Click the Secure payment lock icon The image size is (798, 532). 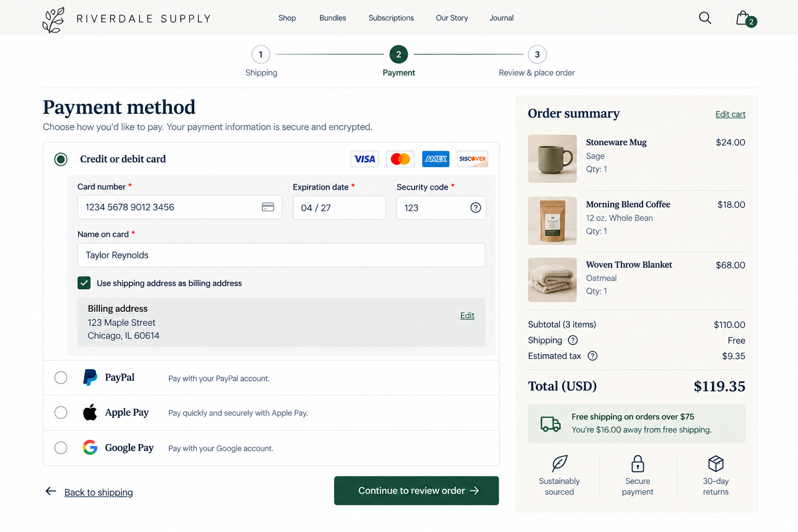(x=637, y=463)
